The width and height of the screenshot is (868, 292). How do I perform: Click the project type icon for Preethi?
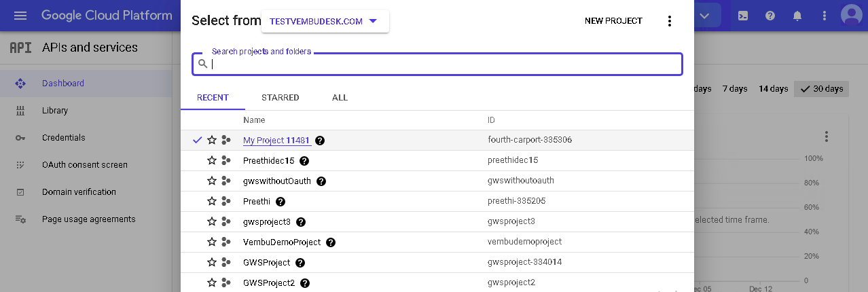[x=226, y=201]
